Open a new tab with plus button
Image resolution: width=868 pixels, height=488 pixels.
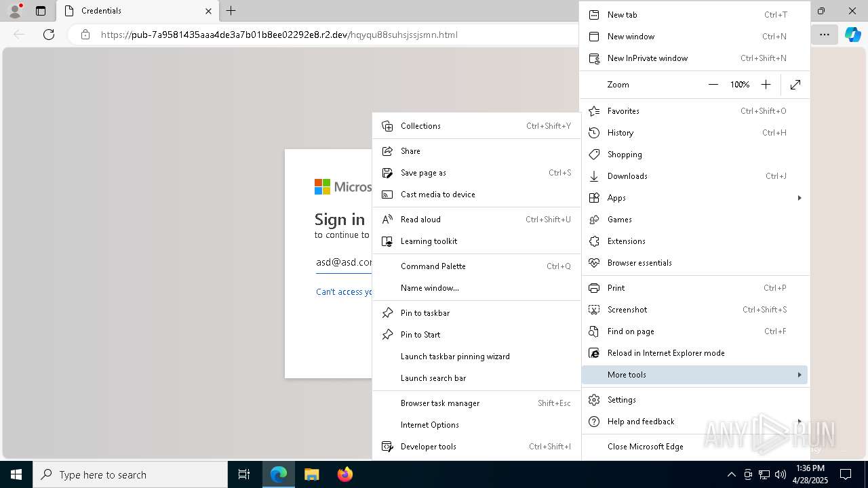(231, 11)
